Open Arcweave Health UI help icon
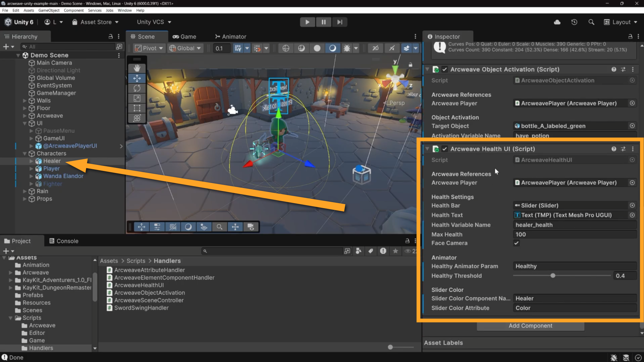The height and width of the screenshot is (362, 644). 614,149
